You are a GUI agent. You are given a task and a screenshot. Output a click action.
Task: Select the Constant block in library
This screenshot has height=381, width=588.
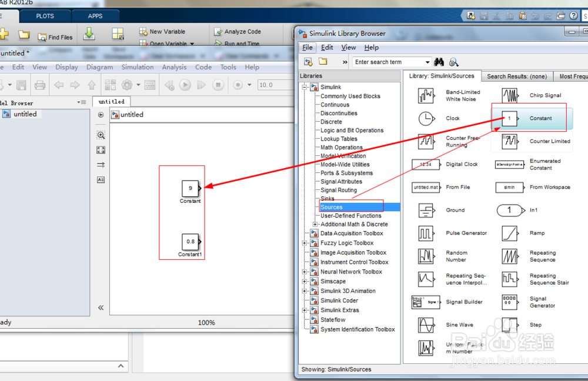510,119
